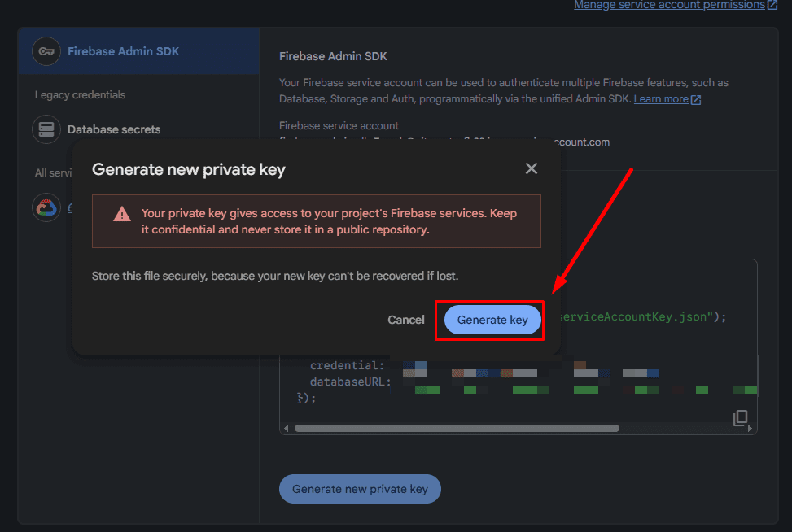Click the code box right scroll arrow
Viewport: 792px width, 532px height.
pos(750,429)
